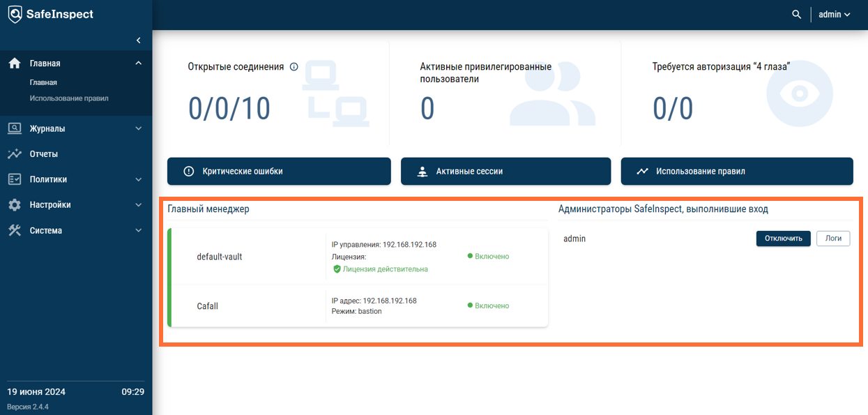
Task: Select the Главная submenu item
Action: pos(43,82)
